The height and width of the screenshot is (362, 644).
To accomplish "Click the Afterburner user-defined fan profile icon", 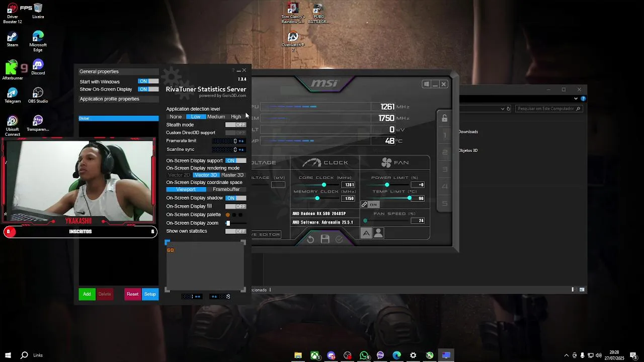I will (378, 233).
